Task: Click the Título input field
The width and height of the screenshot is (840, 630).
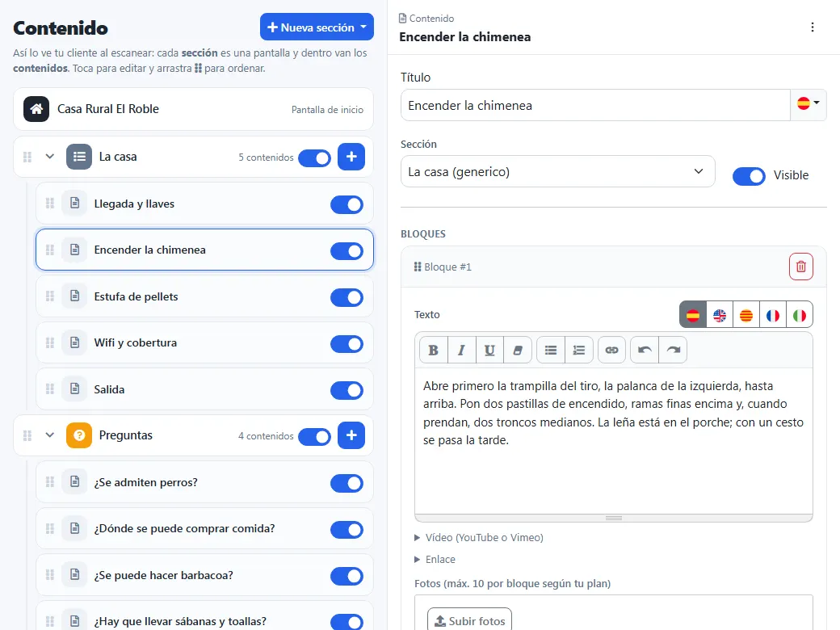Action: [595, 105]
